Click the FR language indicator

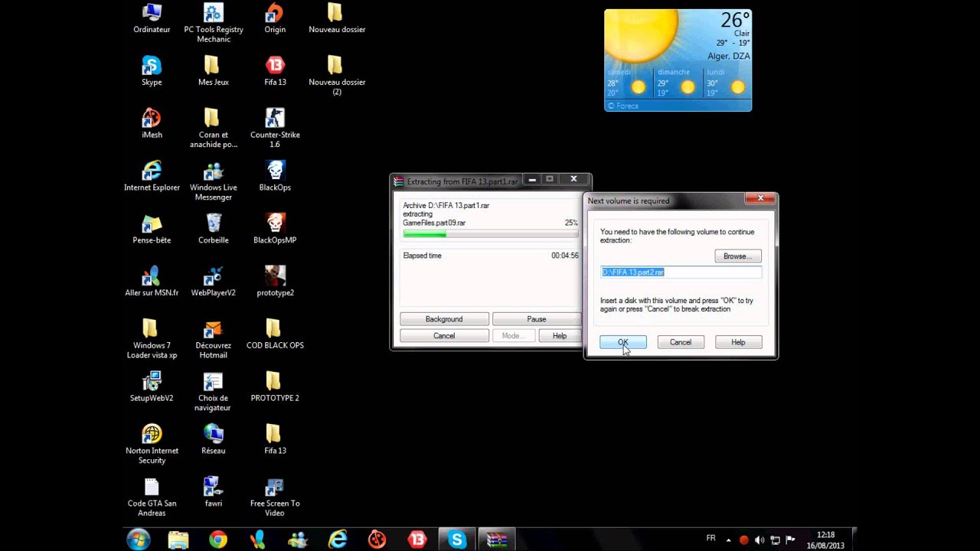[710, 539]
